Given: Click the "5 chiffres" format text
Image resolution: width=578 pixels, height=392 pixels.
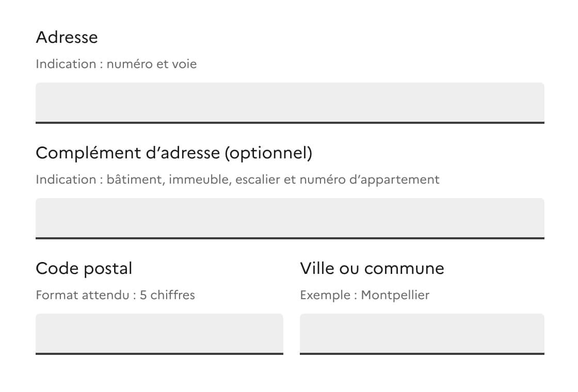Looking at the screenshot, I should pyautogui.click(x=167, y=295).
